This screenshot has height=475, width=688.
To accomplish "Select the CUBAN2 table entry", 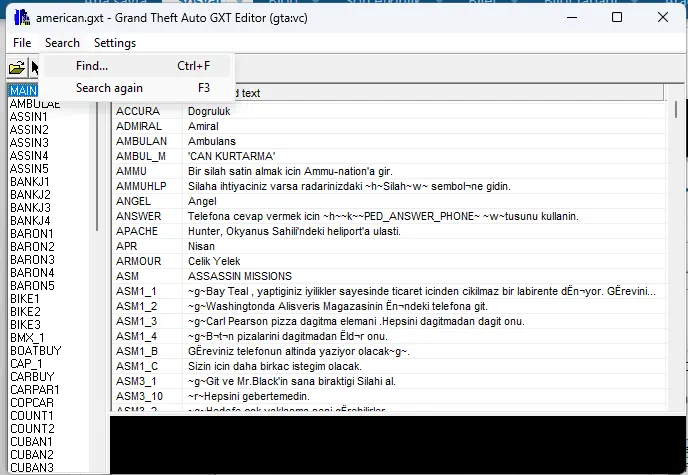I will coord(32,455).
